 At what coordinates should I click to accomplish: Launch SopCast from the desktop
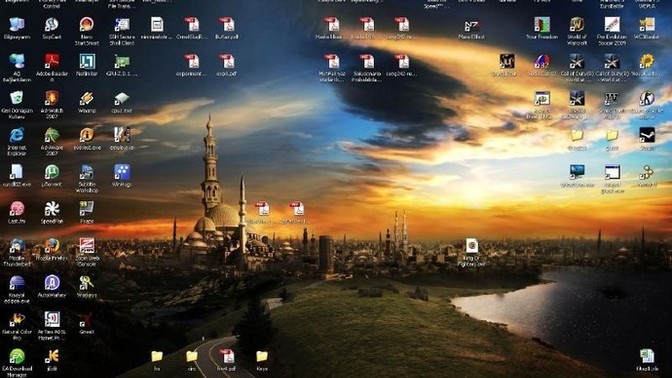coord(51,25)
